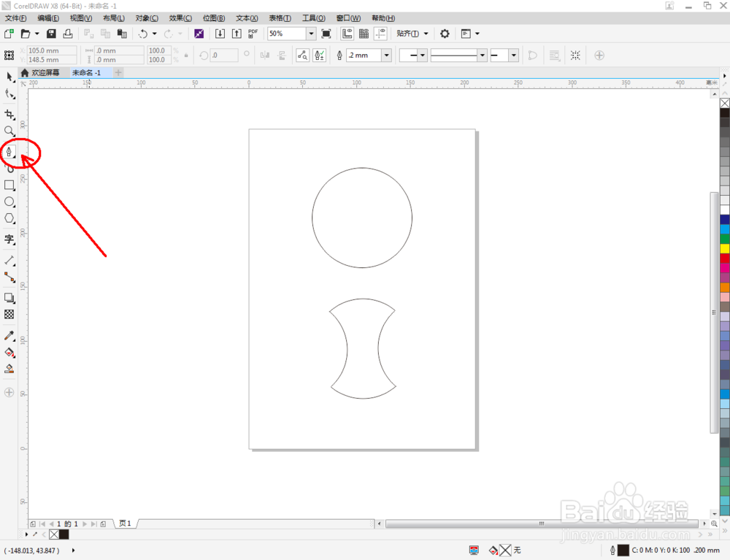Select the Transparency checkerboard tool

pos(9,315)
